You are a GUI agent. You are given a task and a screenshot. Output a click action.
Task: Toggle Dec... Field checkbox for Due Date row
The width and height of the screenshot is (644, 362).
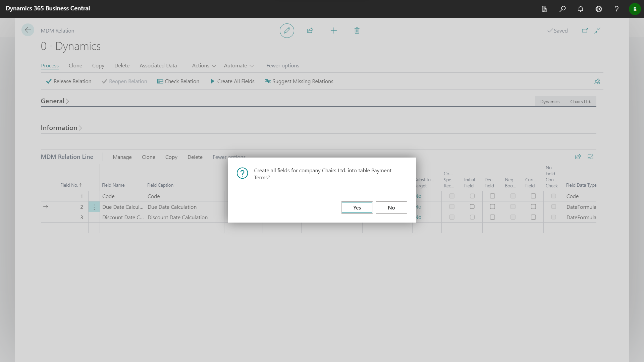pos(493,207)
